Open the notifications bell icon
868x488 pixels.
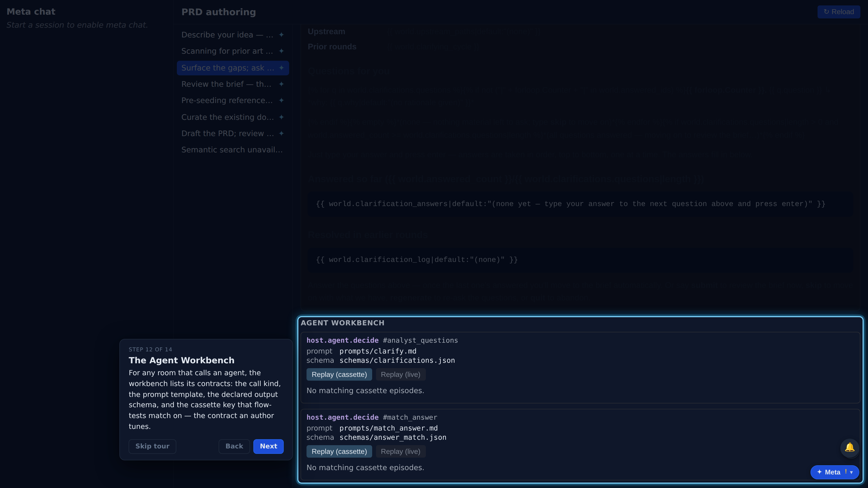(x=850, y=448)
